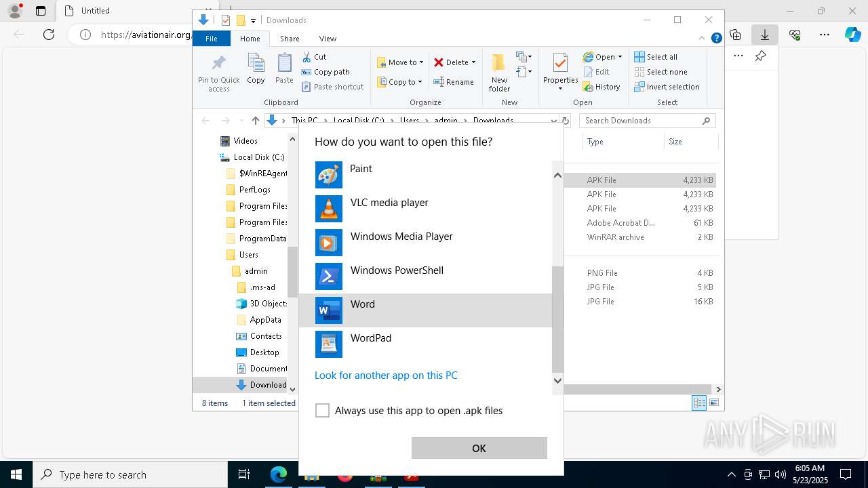Click Invert selection in ribbon
This screenshot has height=488, width=868.
click(667, 87)
